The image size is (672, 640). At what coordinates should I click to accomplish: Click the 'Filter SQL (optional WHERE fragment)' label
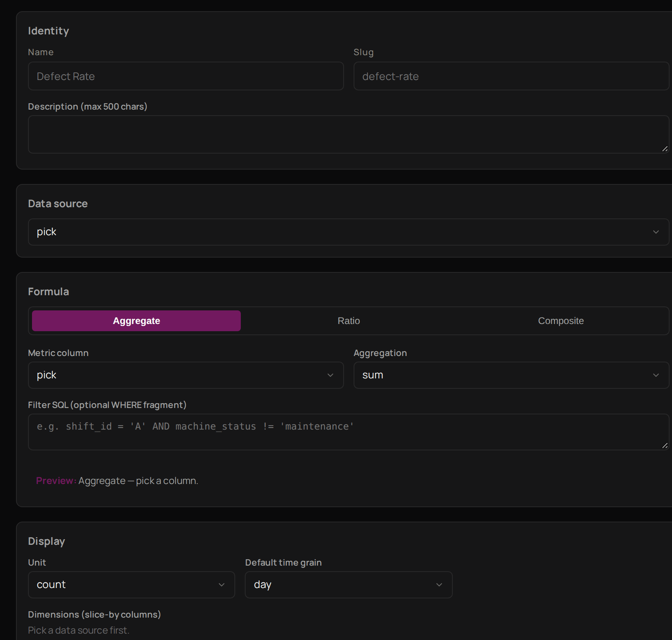click(x=107, y=405)
